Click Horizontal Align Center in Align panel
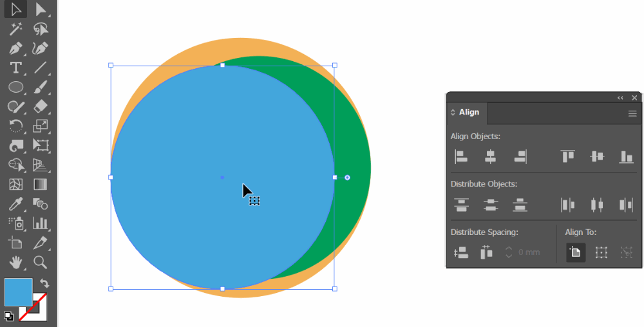The image size is (644, 327). [490, 156]
